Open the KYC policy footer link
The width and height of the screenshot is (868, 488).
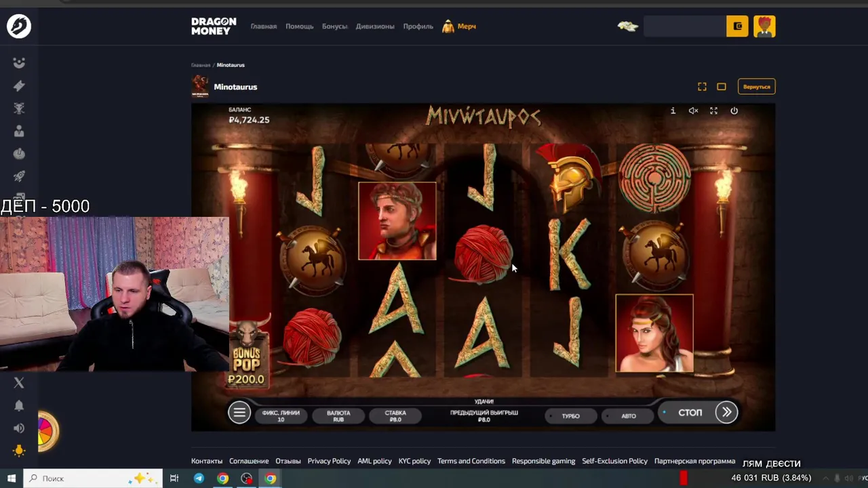pos(414,461)
